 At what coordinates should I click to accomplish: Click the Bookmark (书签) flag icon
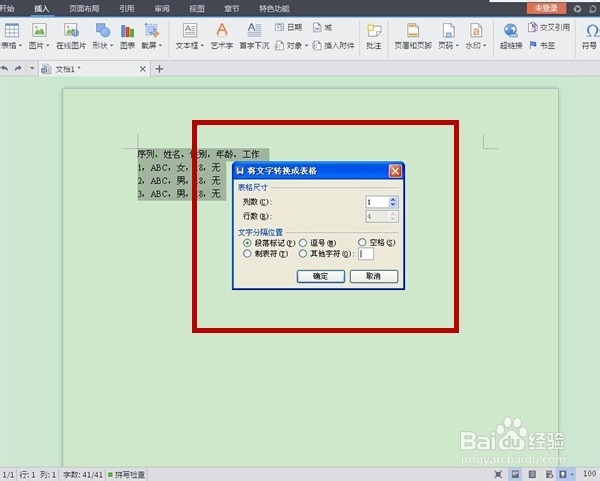tap(533, 45)
